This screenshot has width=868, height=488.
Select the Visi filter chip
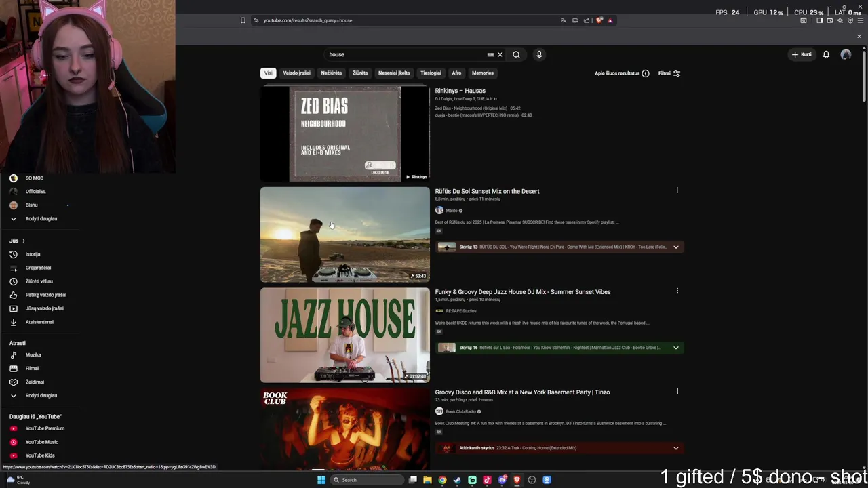[x=269, y=73]
